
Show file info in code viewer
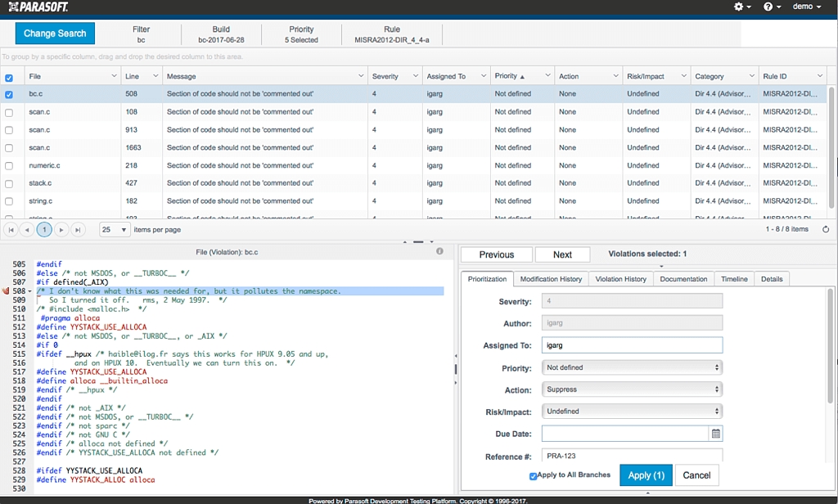439,251
